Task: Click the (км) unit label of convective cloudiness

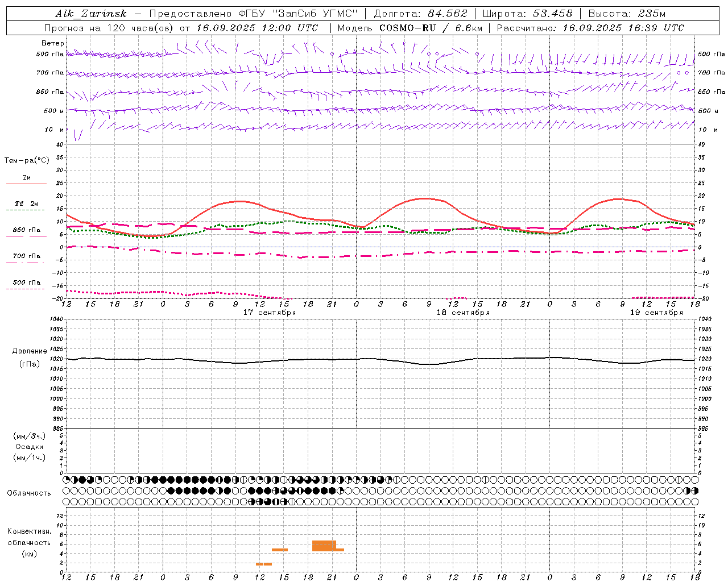Action: [30, 554]
